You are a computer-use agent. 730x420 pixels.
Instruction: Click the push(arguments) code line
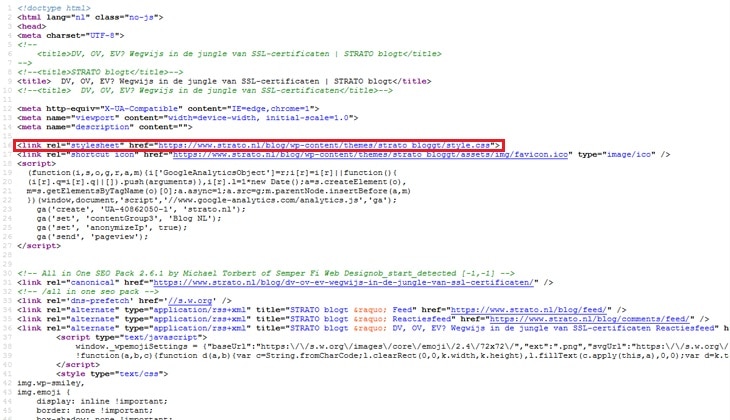pos(216,182)
